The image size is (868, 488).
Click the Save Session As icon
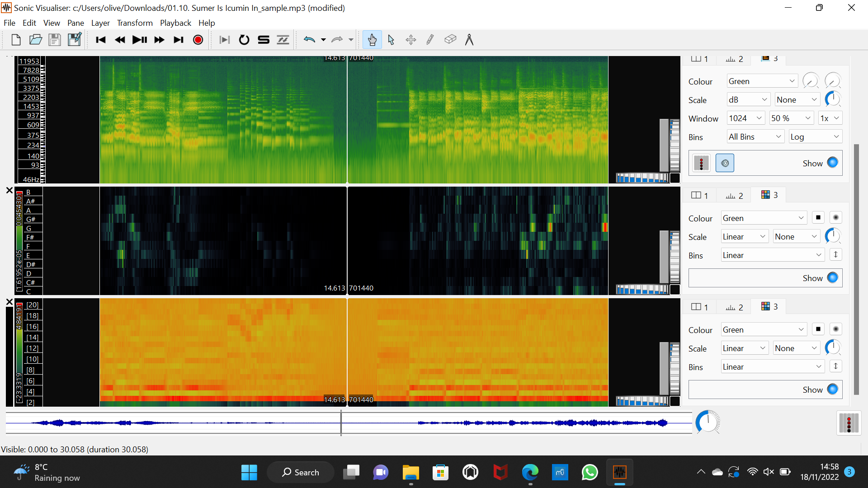pos(74,40)
